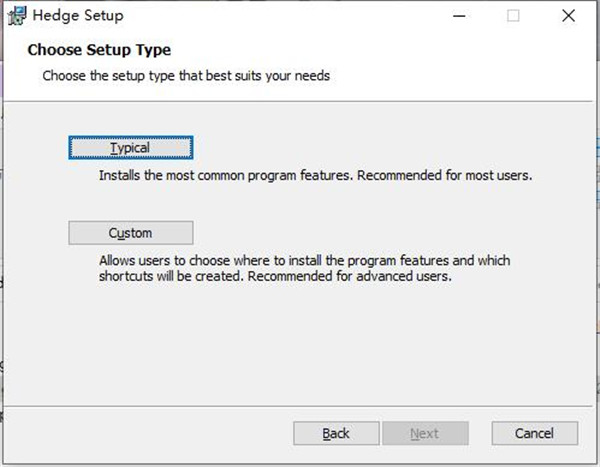This screenshot has width=600, height=467.
Task: Cancel the Hedge installation
Action: 535,433
